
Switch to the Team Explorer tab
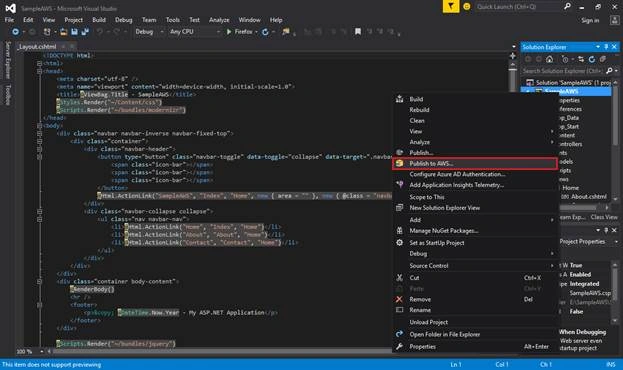pyautogui.click(x=572, y=217)
